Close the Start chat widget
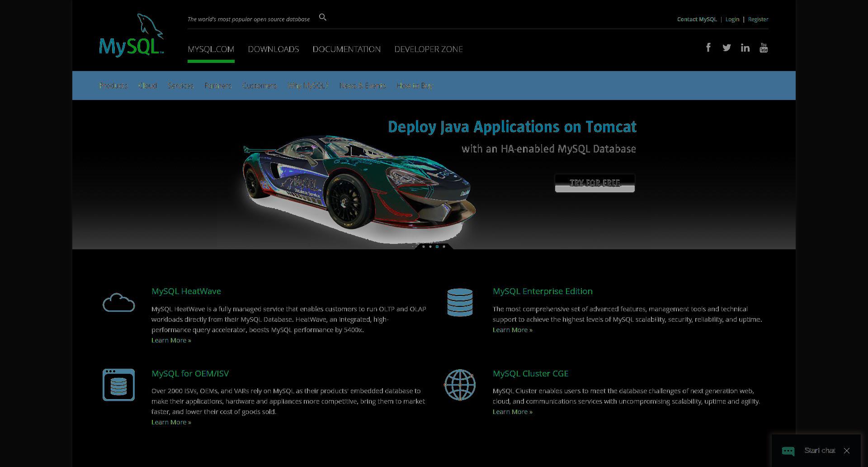The image size is (868, 467). click(x=847, y=451)
